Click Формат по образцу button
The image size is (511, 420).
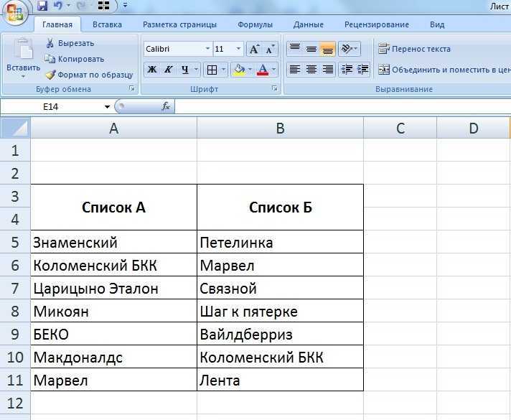(89, 75)
